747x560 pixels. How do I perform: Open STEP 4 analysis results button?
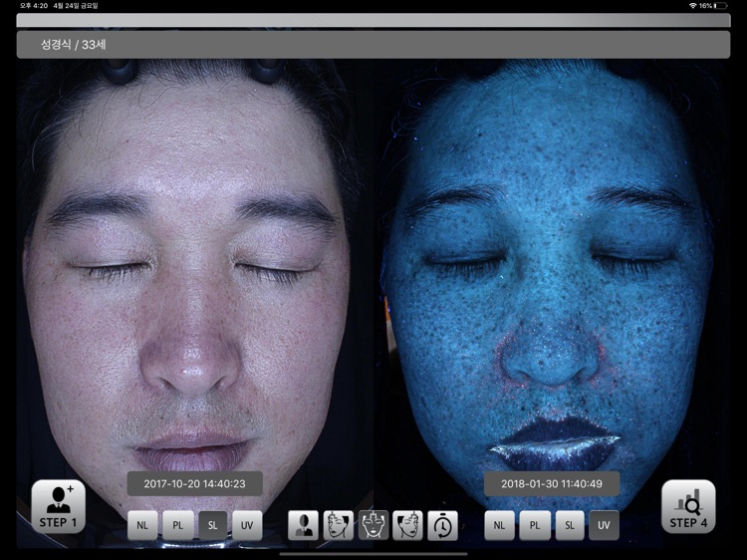(688, 506)
